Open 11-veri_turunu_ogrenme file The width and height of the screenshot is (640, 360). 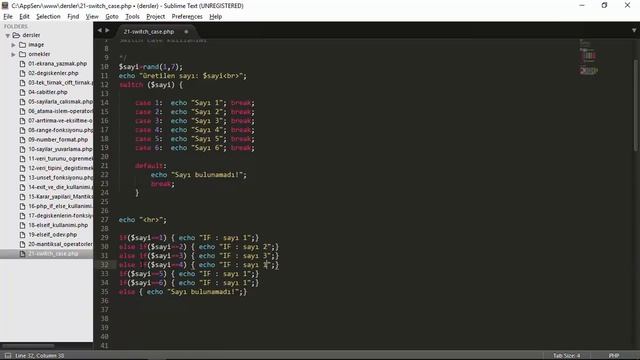[x=60, y=158]
